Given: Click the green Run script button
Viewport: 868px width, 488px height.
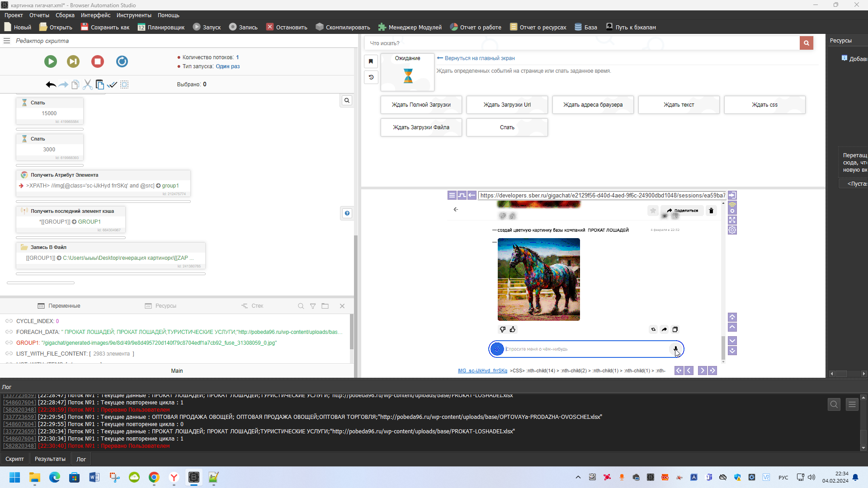Looking at the screenshot, I should (51, 61).
